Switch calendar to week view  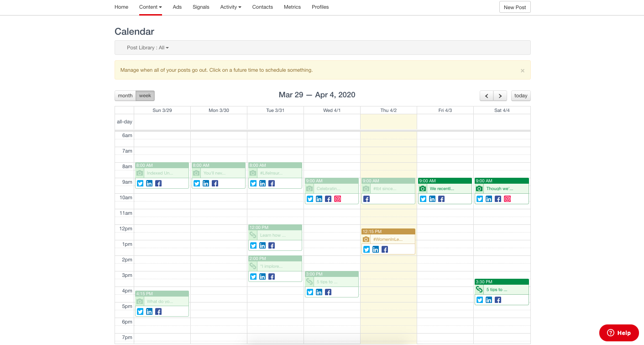pos(145,96)
